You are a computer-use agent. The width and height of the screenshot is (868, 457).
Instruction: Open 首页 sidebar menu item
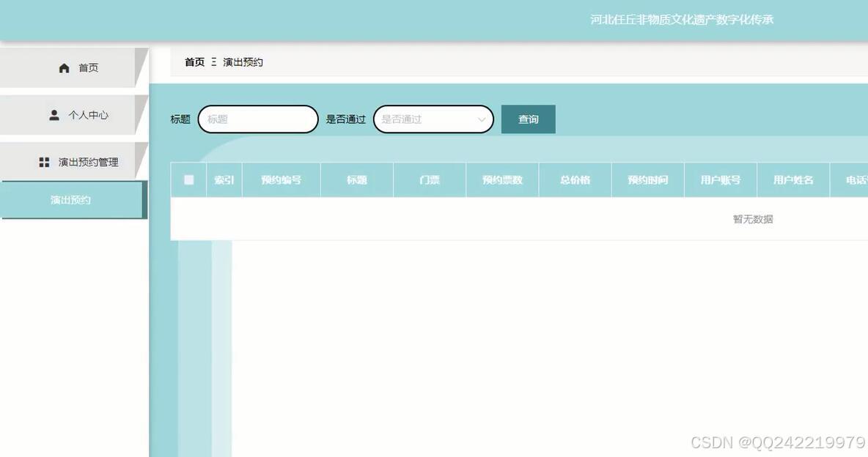73,67
